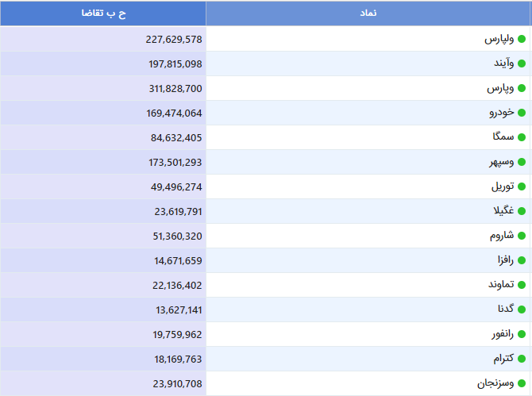Click green dot next to وآیند
The height and width of the screenshot is (396, 532).
point(522,63)
